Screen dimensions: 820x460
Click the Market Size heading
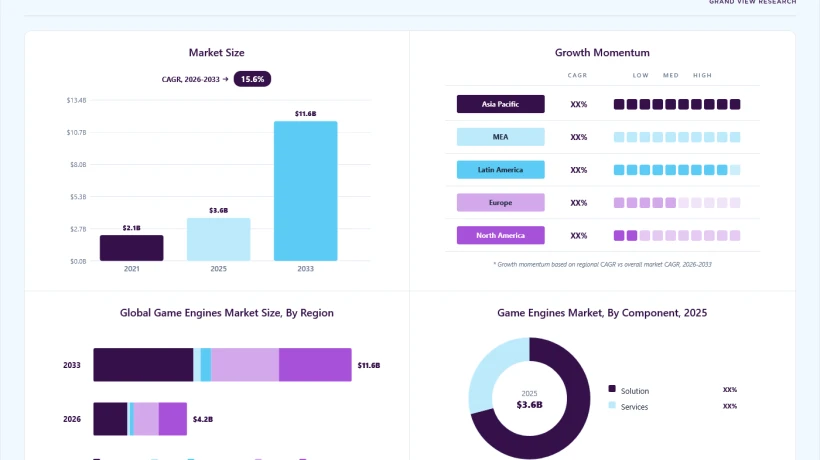pos(217,53)
